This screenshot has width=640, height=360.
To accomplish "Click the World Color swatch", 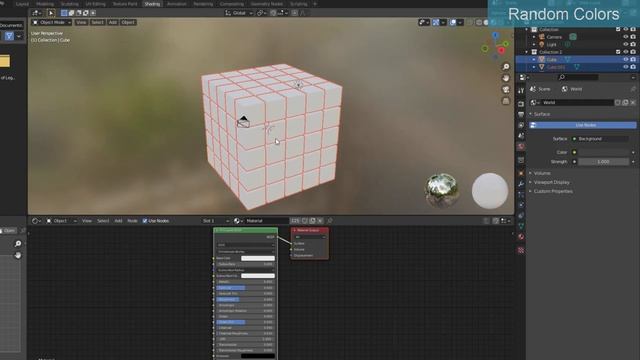I will [x=603, y=152].
